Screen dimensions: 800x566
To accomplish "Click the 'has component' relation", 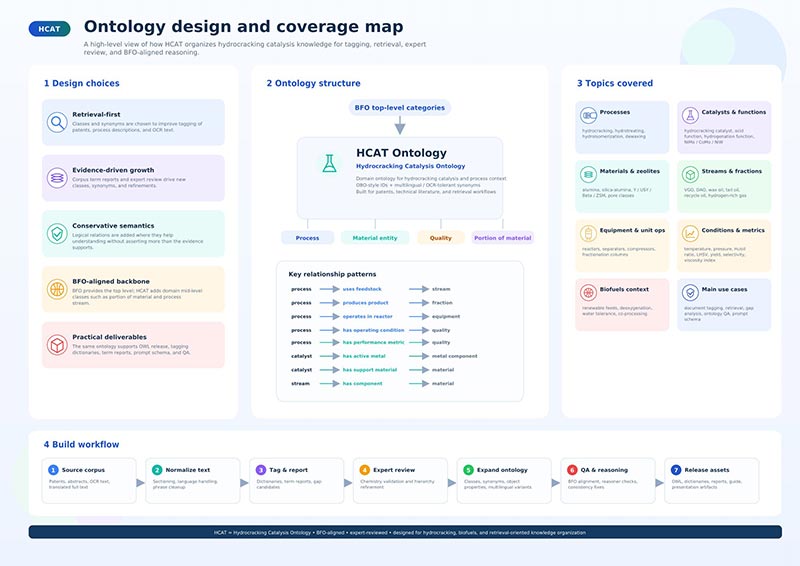I will tap(362, 383).
